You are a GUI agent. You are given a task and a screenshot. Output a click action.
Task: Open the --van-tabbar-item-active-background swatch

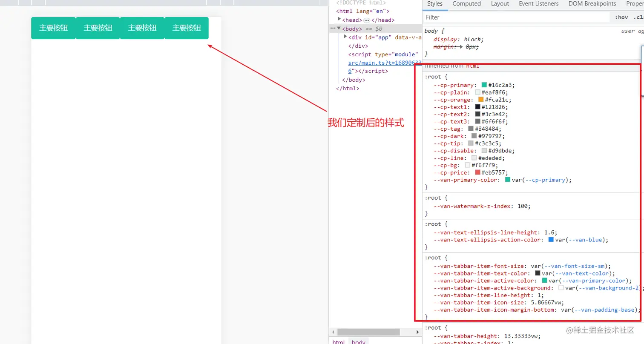point(561,288)
